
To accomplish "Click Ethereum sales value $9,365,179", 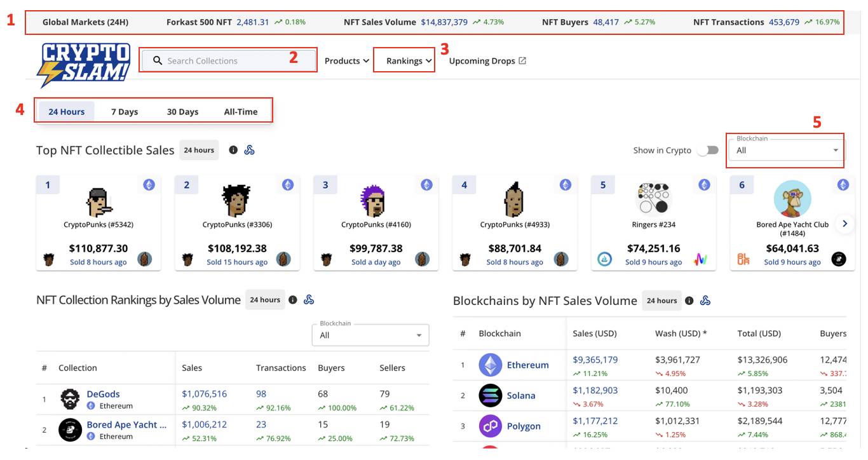I will [x=595, y=360].
